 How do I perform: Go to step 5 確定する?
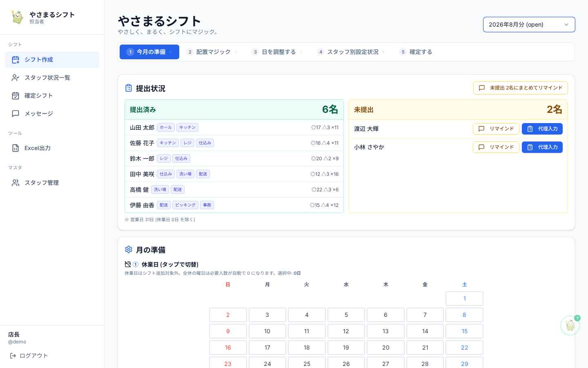point(416,52)
